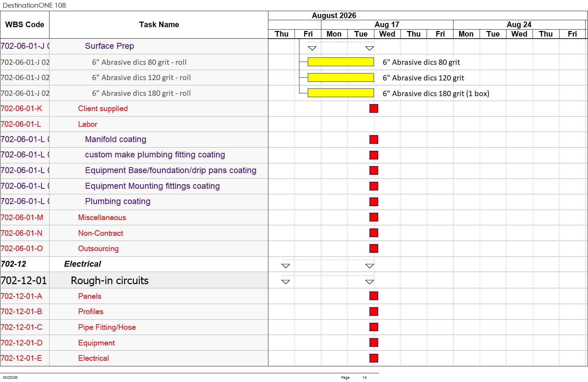Select the Aug 17 week header
Image resolution: width=588 pixels, height=382 pixels.
click(x=387, y=25)
